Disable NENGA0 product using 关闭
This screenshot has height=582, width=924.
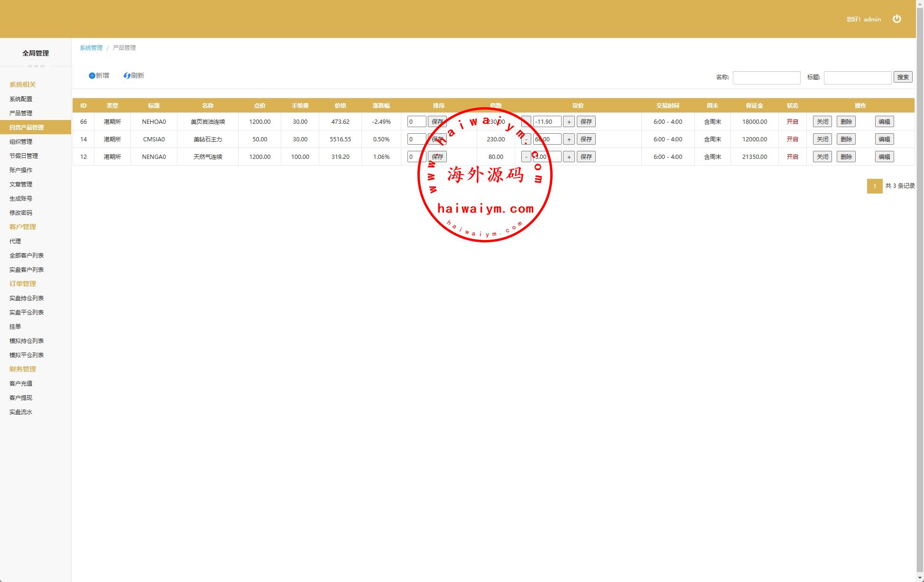pos(822,157)
